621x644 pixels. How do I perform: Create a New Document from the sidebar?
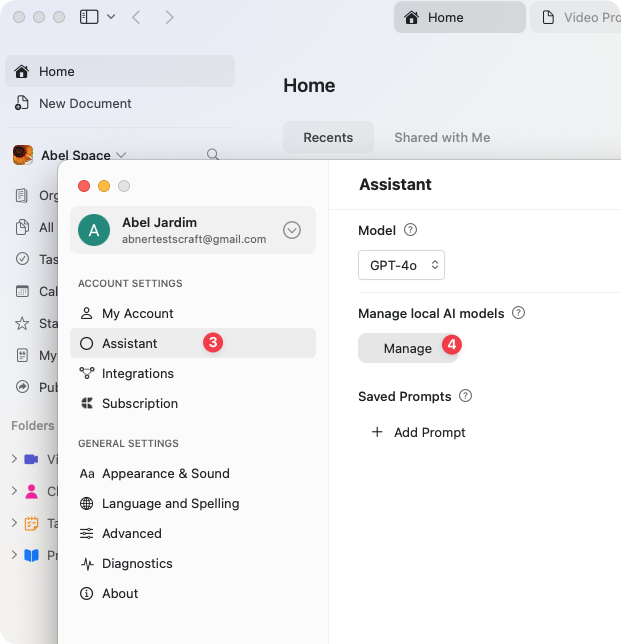point(120,103)
